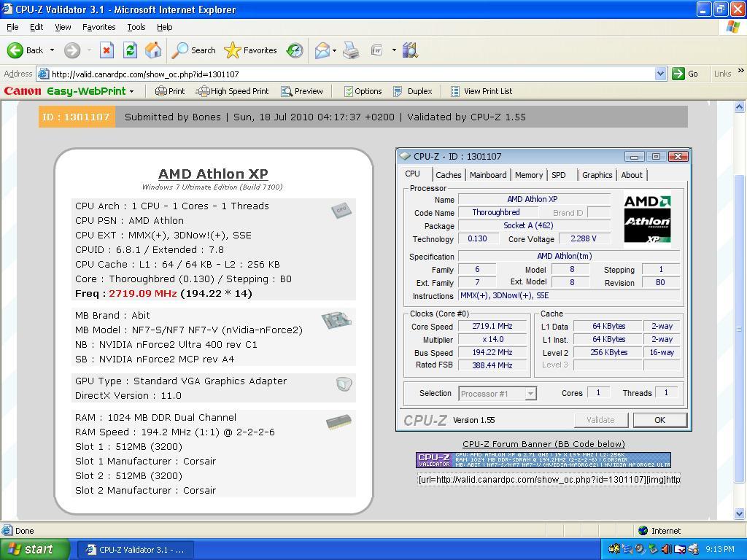Open Search with magnifier icon
747x560 pixels.
[194, 50]
